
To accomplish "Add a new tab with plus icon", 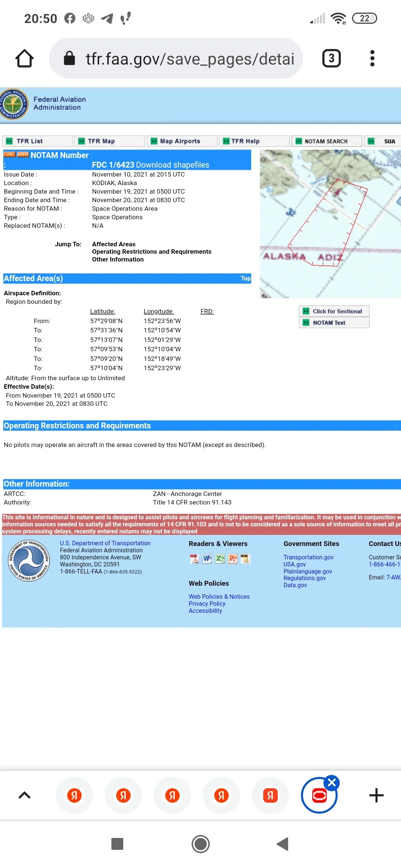I will 376,795.
